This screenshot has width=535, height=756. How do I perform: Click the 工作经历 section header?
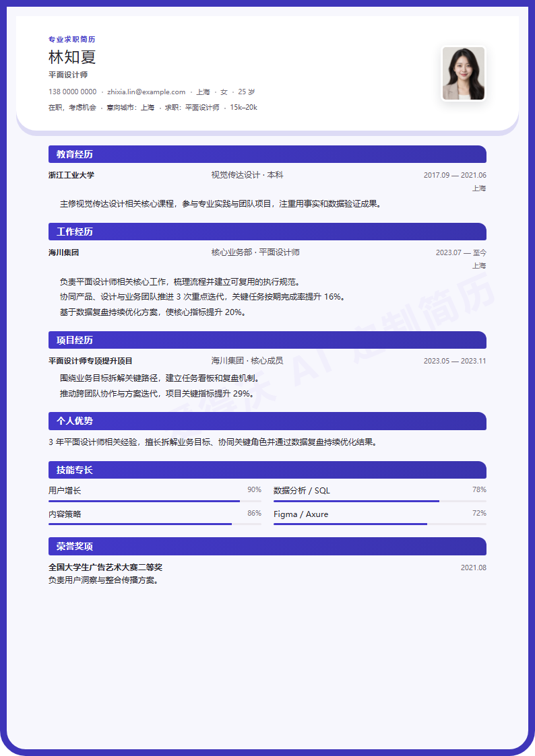pos(267,232)
